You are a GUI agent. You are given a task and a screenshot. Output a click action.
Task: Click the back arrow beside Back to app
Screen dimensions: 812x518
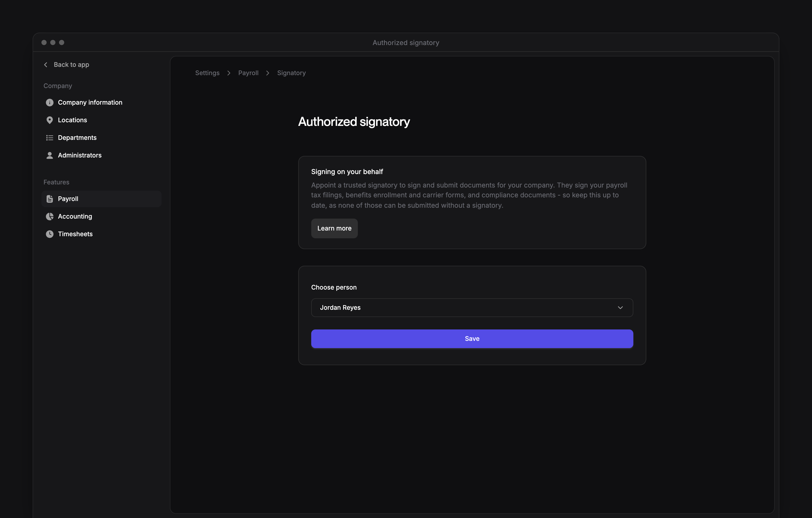46,65
